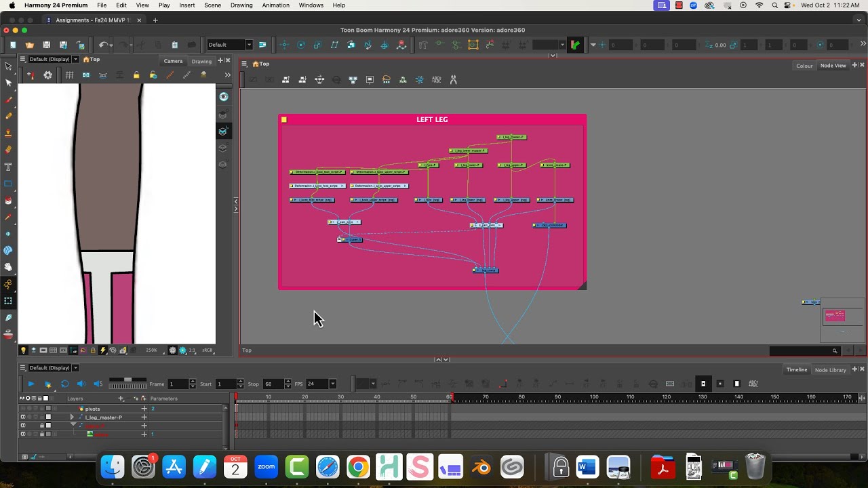Screen dimensions: 868x488
Task: Switch to the Colour tab
Action: [804, 66]
